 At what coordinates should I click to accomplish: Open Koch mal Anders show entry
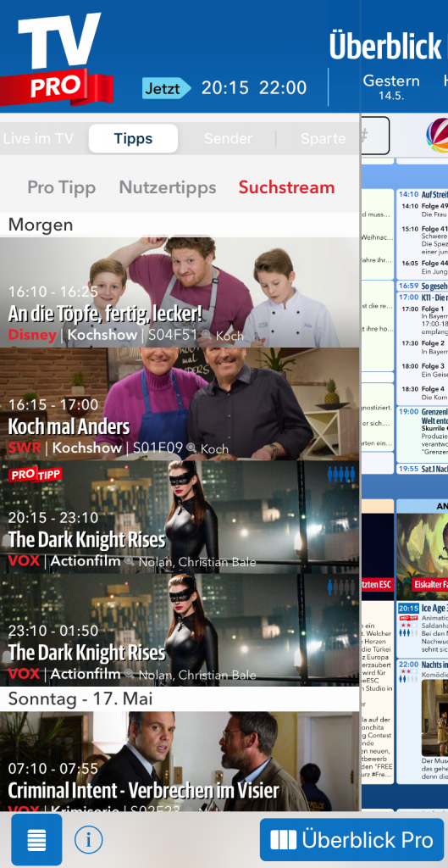click(180, 404)
